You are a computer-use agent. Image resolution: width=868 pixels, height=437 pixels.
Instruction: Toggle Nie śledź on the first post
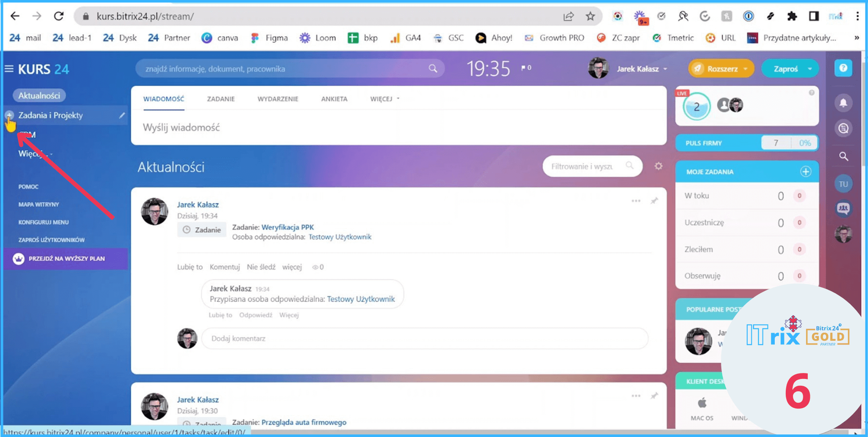pyautogui.click(x=261, y=267)
